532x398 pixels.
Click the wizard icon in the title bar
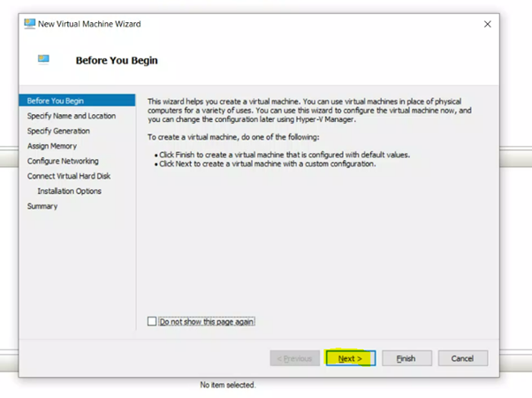click(x=30, y=24)
